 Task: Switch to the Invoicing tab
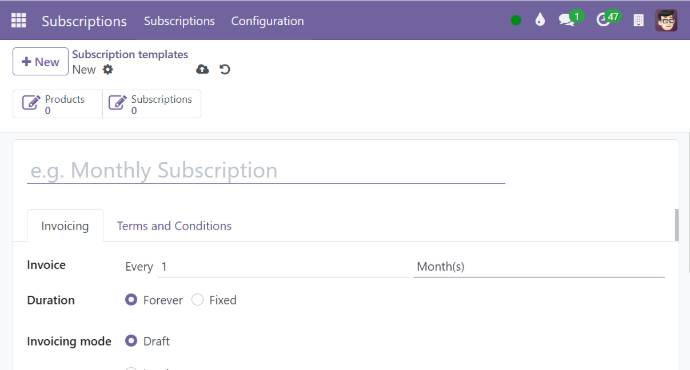[65, 226]
